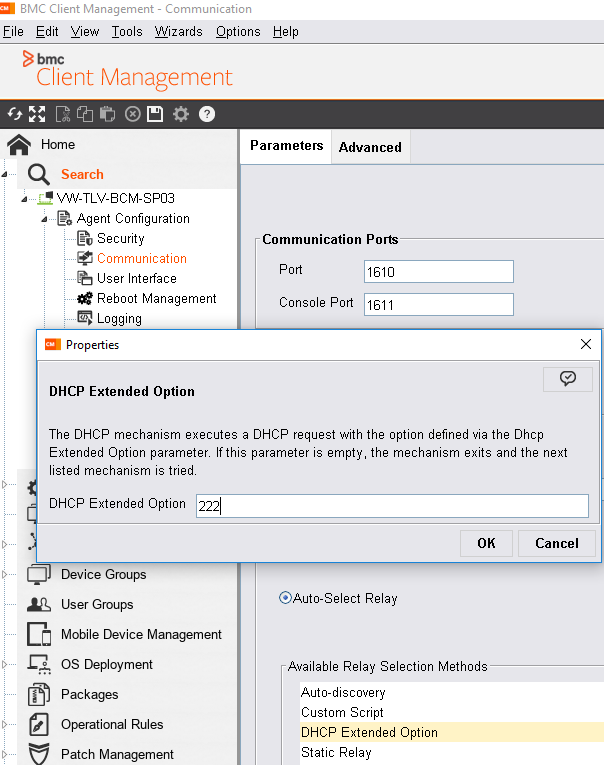Click the User Groups people icon

(x=39, y=604)
